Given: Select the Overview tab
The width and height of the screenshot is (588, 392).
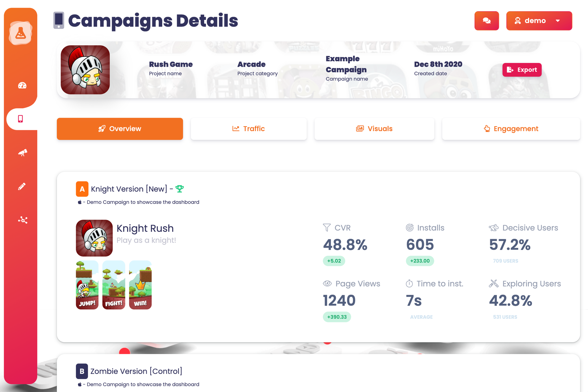Looking at the screenshot, I should coord(120,129).
